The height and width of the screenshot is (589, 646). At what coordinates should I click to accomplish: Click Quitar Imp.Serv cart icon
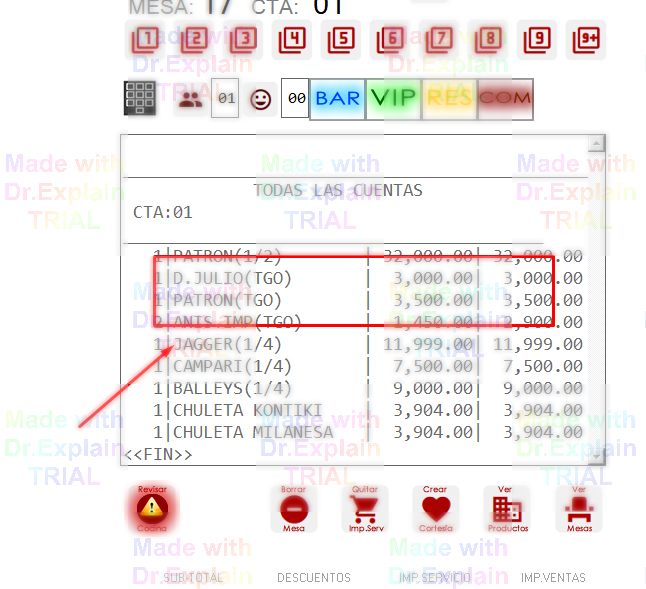(x=365, y=510)
